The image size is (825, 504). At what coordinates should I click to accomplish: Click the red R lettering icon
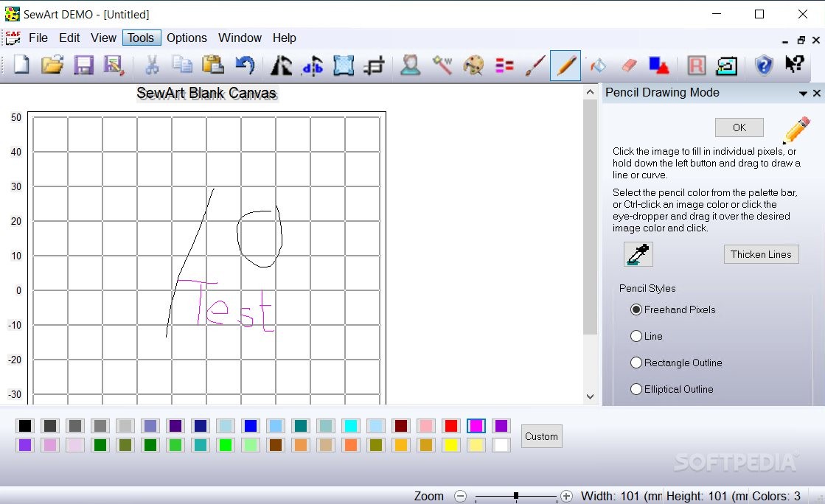coord(697,66)
